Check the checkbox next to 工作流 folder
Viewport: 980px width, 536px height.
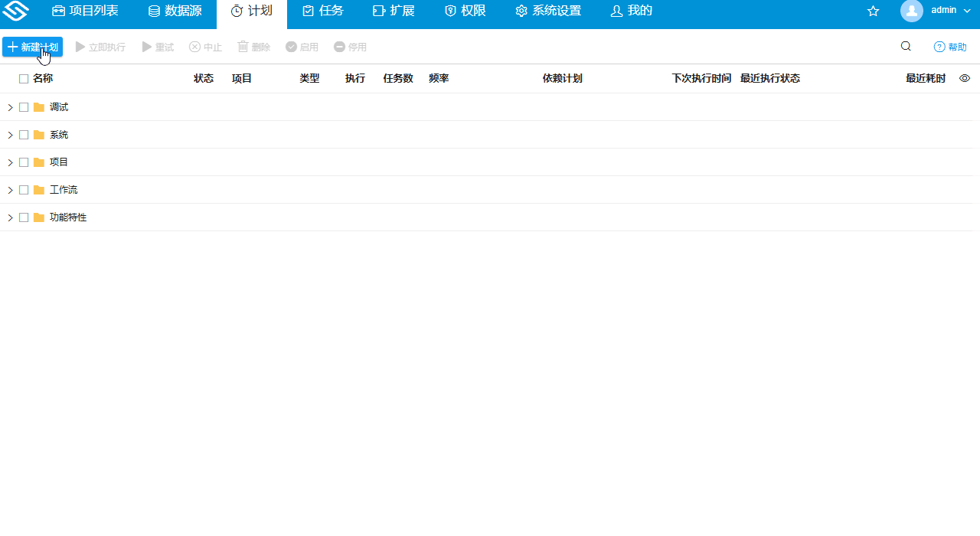click(24, 189)
